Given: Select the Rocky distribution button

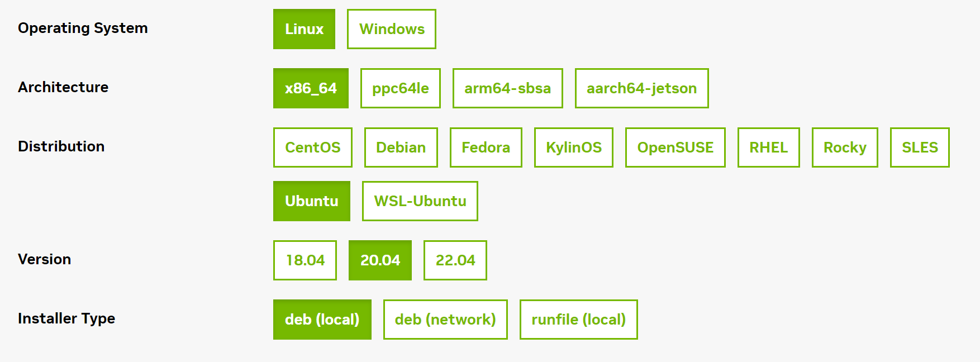Looking at the screenshot, I should pos(845,147).
